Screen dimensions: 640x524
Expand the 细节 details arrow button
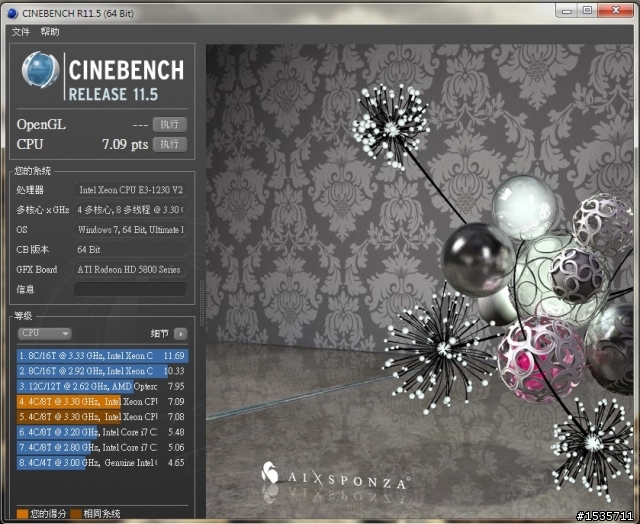pyautogui.click(x=180, y=334)
